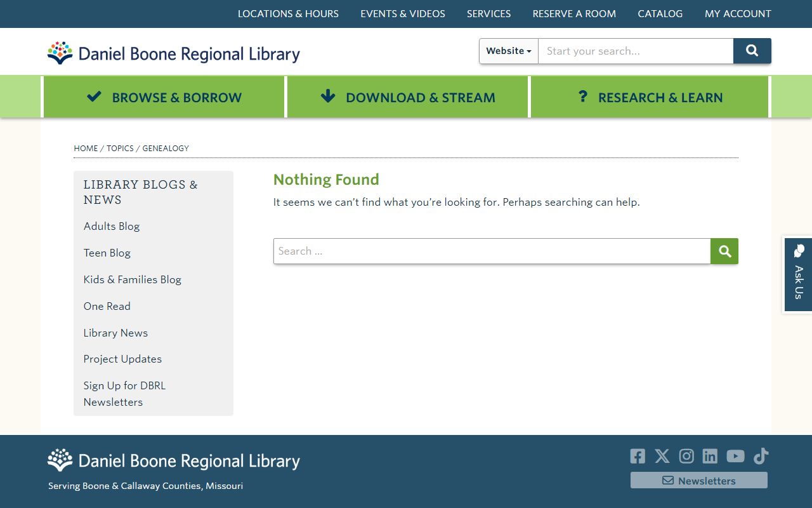Click the Genealogy breadcrumb
The image size is (812, 508).
(x=166, y=148)
